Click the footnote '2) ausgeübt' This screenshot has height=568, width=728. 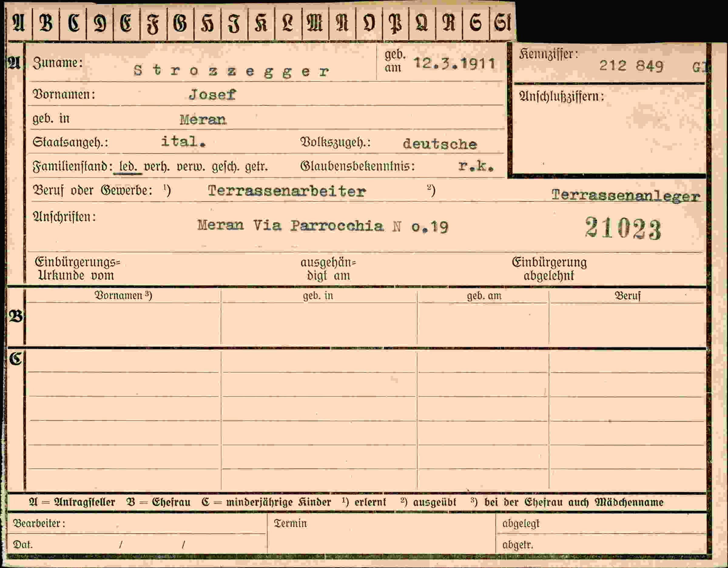coord(428,502)
